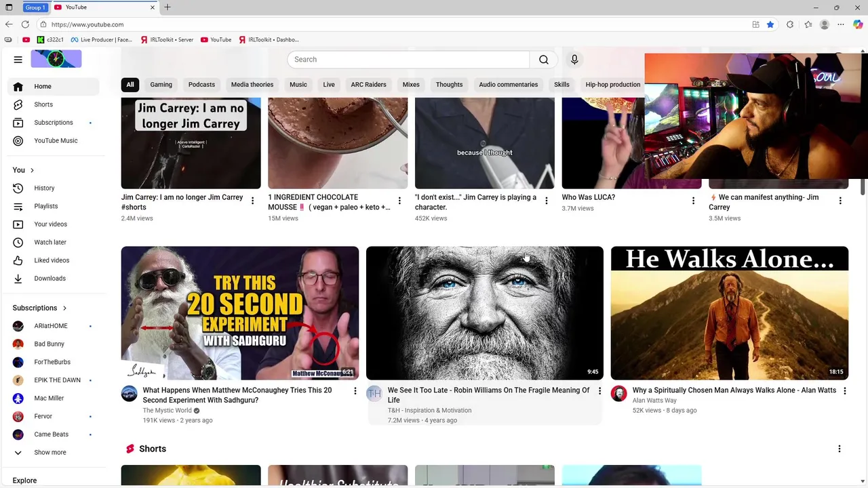The width and height of the screenshot is (868, 488).
Task: Open Shorts section more options menu
Action: [x=840, y=449]
